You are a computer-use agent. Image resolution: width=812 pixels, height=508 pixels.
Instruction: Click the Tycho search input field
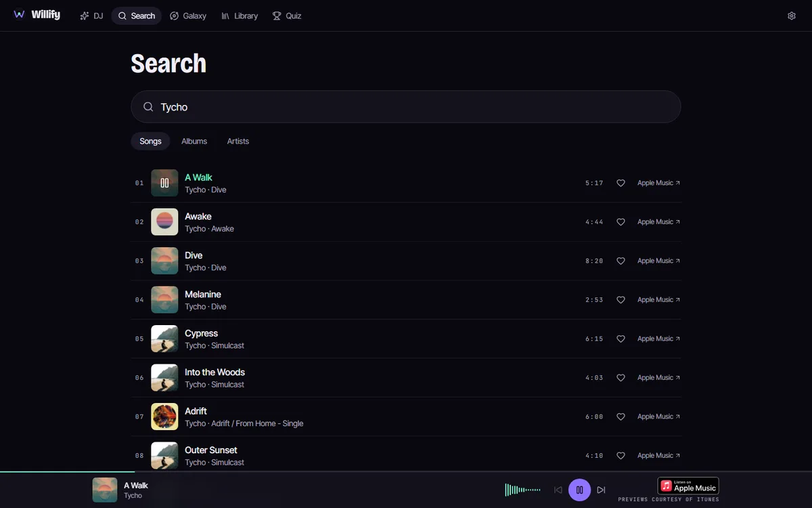tap(406, 107)
